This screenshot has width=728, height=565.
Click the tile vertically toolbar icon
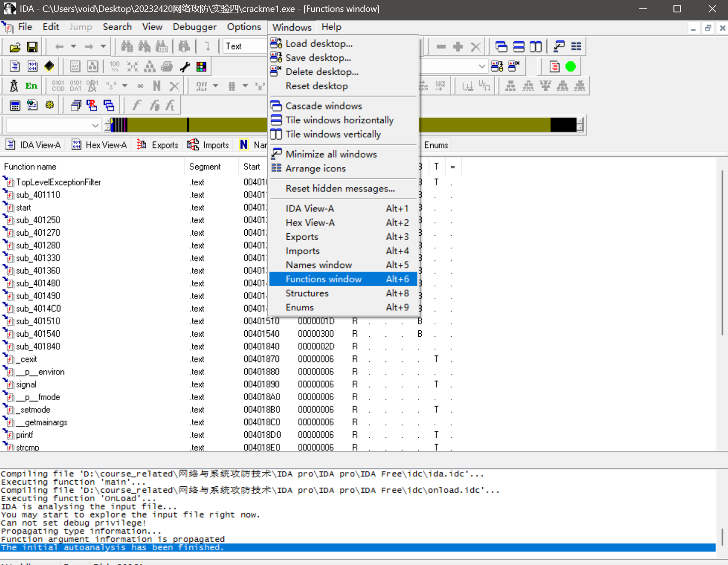pyautogui.click(x=536, y=47)
